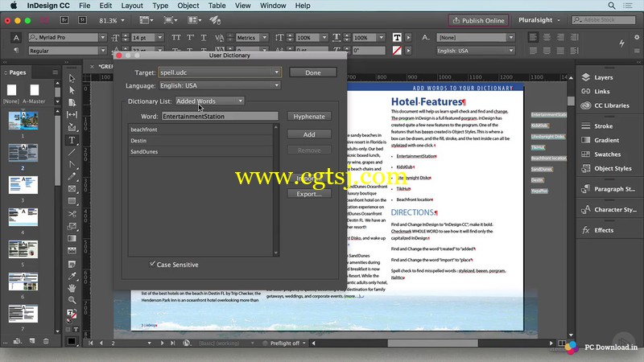This screenshot has width=644, height=362.
Task: Select the Pen tool
Action: point(72,164)
